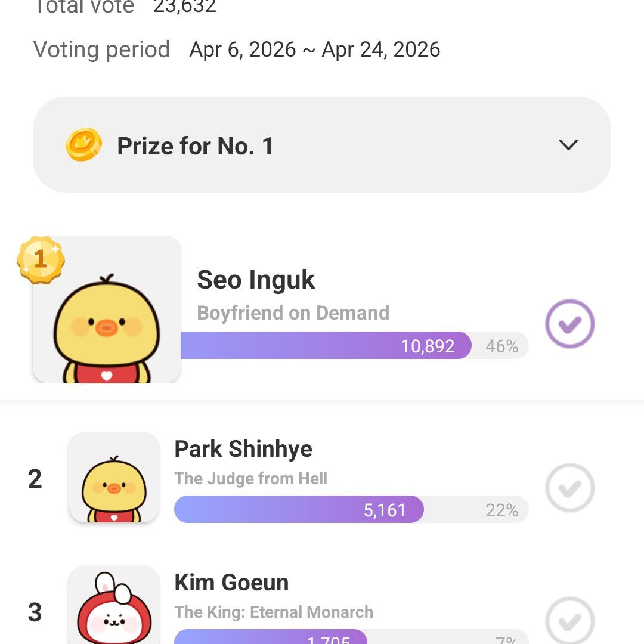The width and height of the screenshot is (644, 644).
Task: Click the gold number 1 rank badge
Action: [41, 259]
